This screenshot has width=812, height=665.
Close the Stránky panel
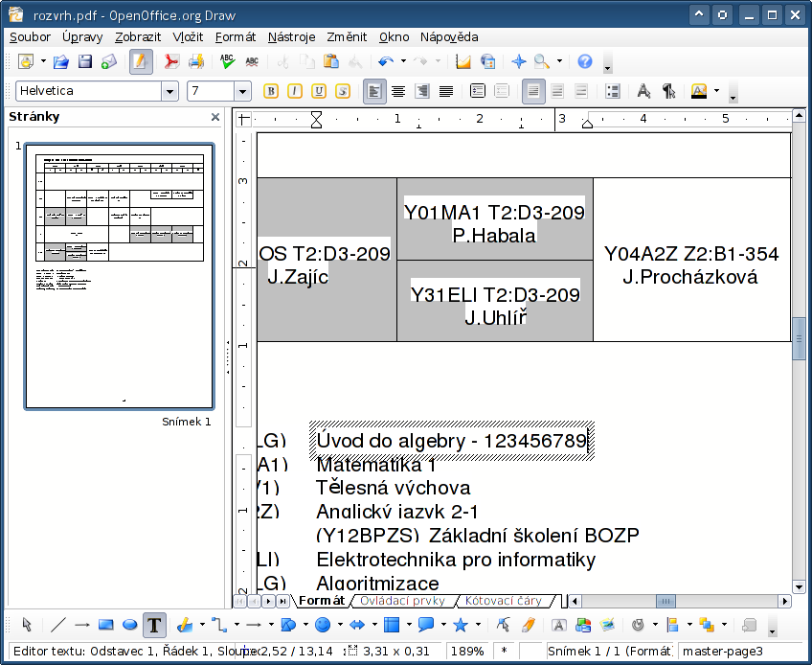215,117
